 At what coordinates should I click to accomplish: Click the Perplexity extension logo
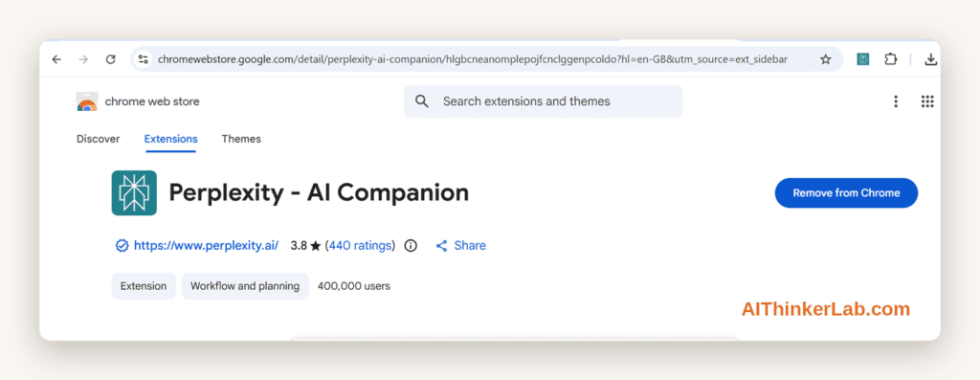pyautogui.click(x=134, y=193)
